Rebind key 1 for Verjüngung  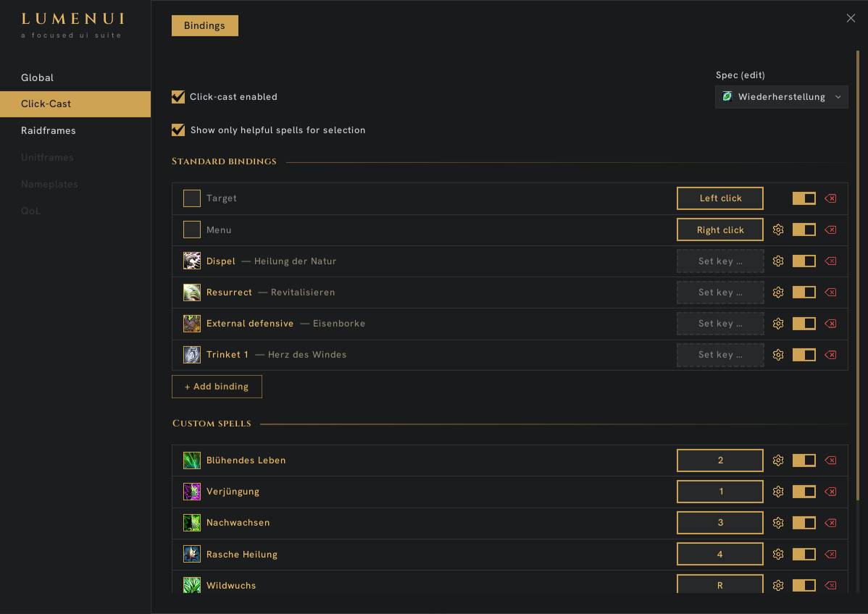point(719,491)
